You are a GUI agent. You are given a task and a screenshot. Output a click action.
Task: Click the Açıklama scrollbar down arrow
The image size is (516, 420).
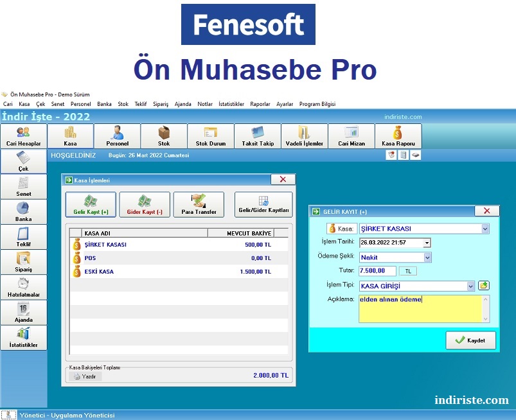pos(486,319)
